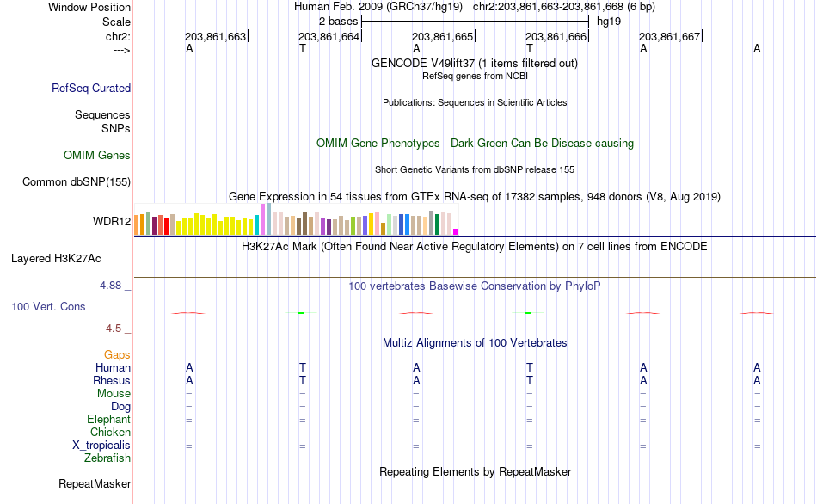Click the bright magenta last bar in GTEx chart

click(456, 232)
